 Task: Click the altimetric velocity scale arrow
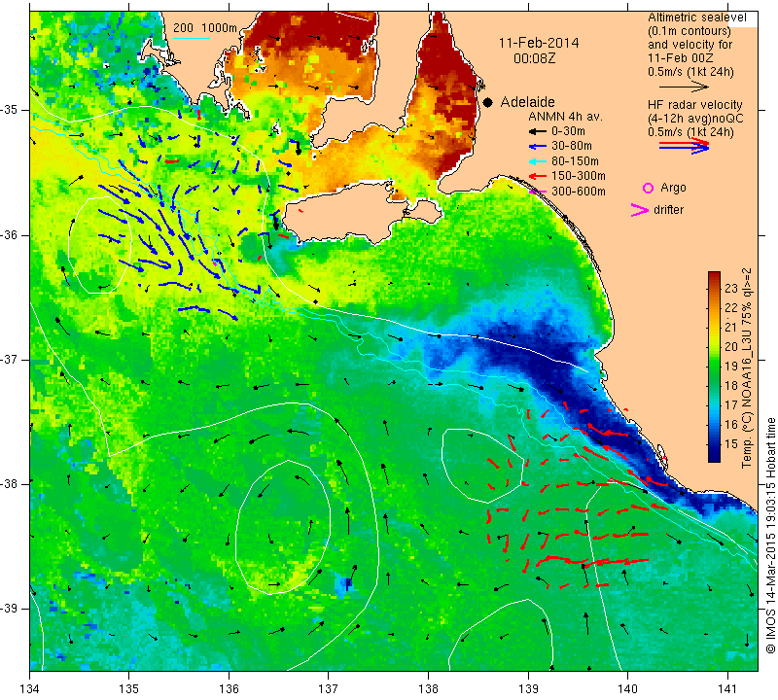tap(684, 87)
